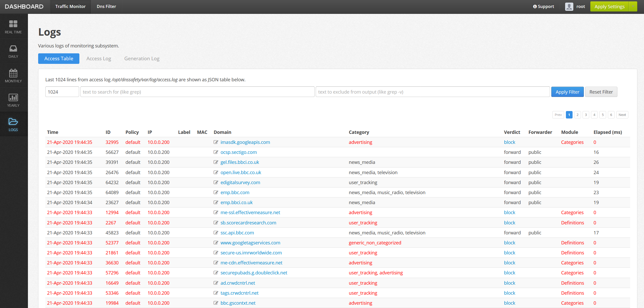Screen dimensions: 644x308
Task: Select the Logs folder icon
Action: (13, 121)
